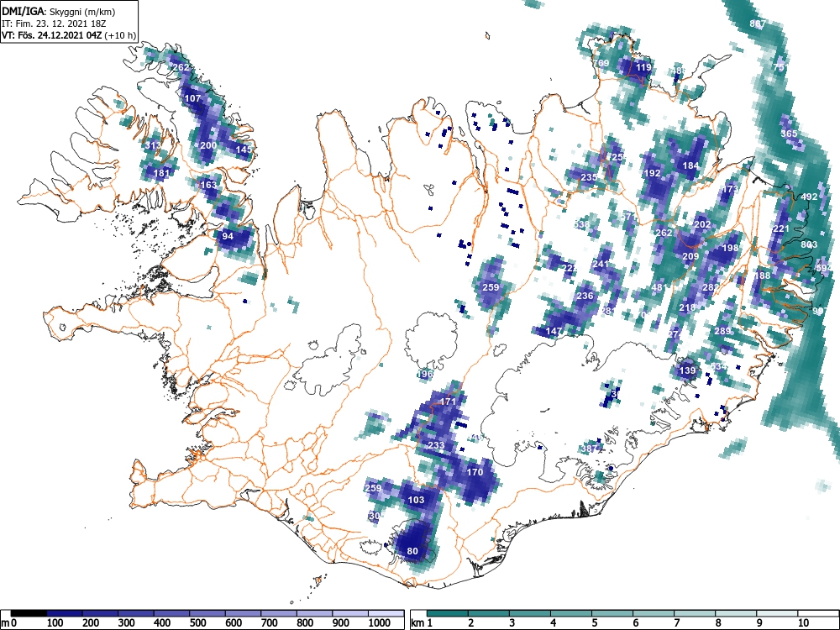The image size is (840, 630).
Task: Click the DMI/IGA Skyggni (m/km) title text
Action: [59, 12]
